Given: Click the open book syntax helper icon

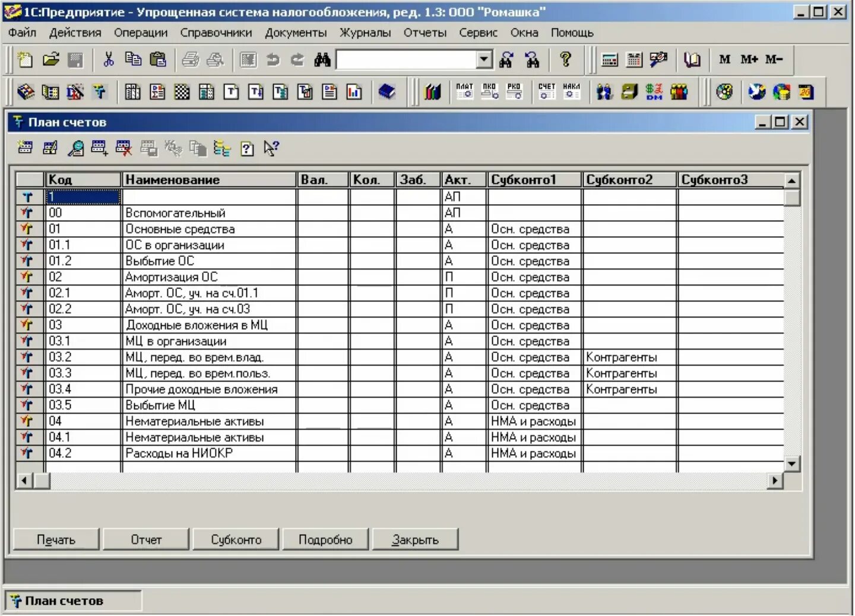Looking at the screenshot, I should (692, 59).
